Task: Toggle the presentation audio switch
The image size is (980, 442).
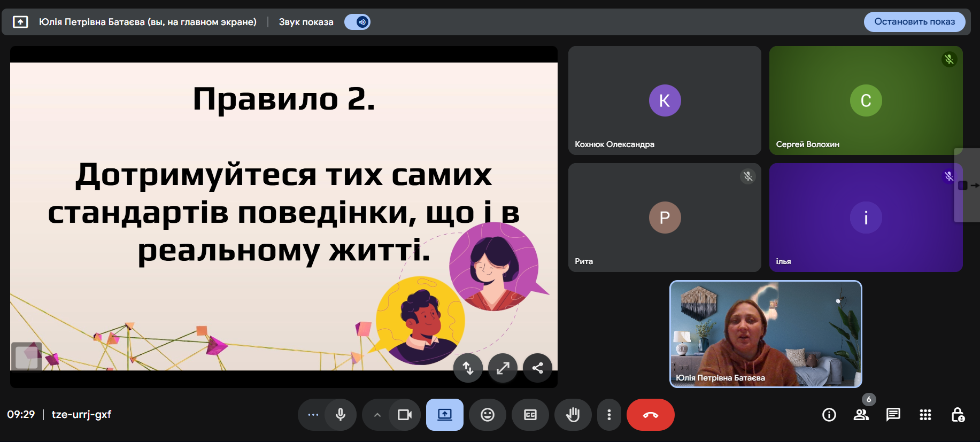Action: point(357,22)
